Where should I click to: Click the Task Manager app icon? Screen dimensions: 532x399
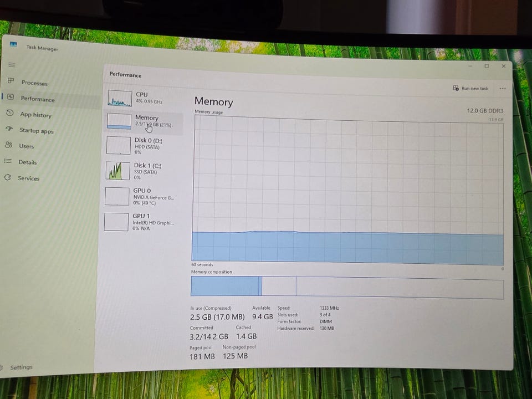click(x=13, y=44)
